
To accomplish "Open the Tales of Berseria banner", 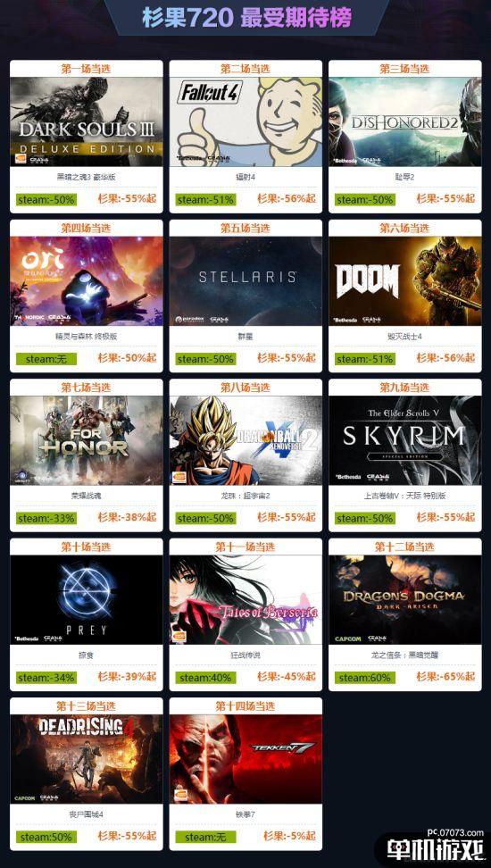I will (245, 600).
